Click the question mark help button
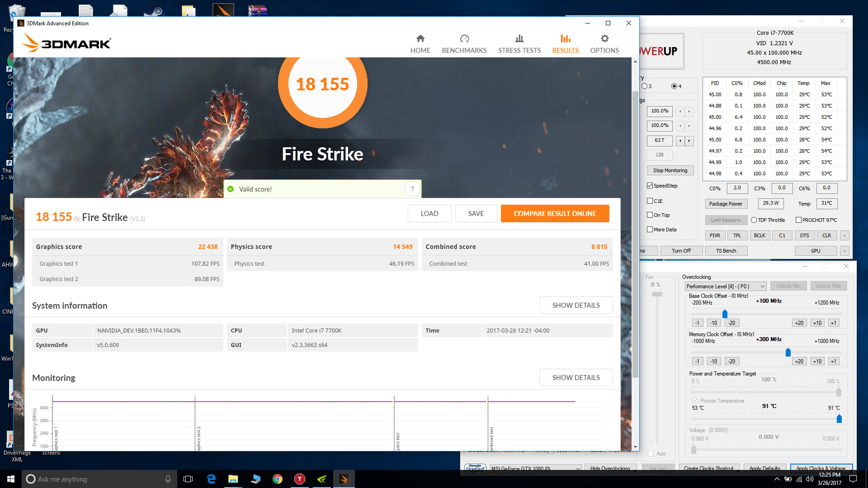Screen dimensions: 868x488 coord(412,189)
